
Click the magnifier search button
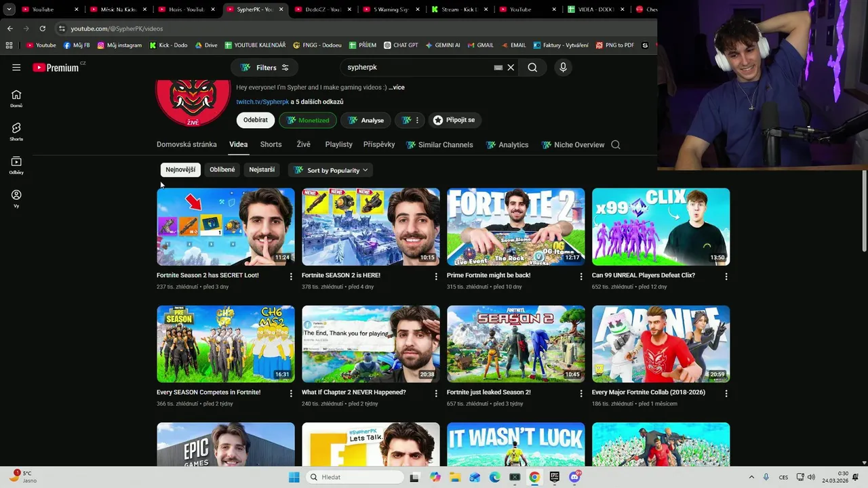coord(532,67)
